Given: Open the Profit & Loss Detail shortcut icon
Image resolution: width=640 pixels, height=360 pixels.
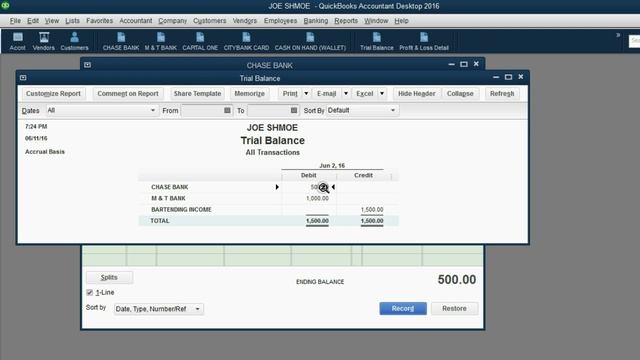Looking at the screenshot, I should tap(424, 41).
